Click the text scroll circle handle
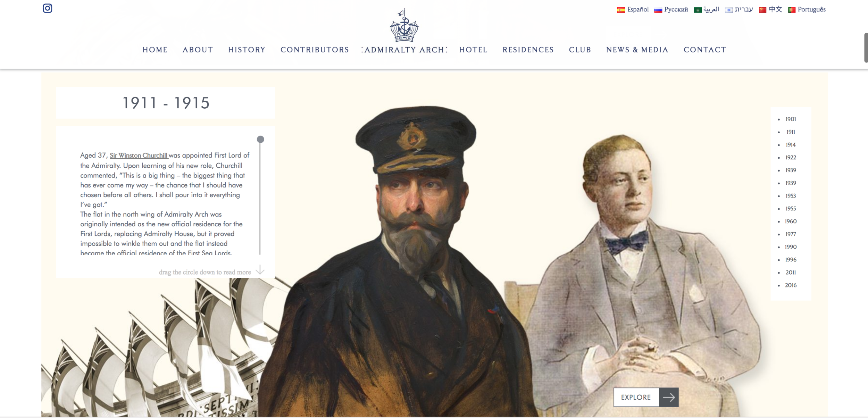 pos(260,139)
